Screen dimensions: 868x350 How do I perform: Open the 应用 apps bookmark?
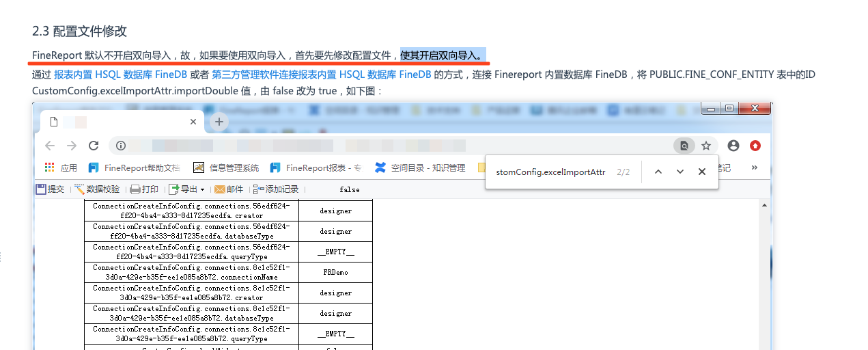pyautogui.click(x=61, y=167)
